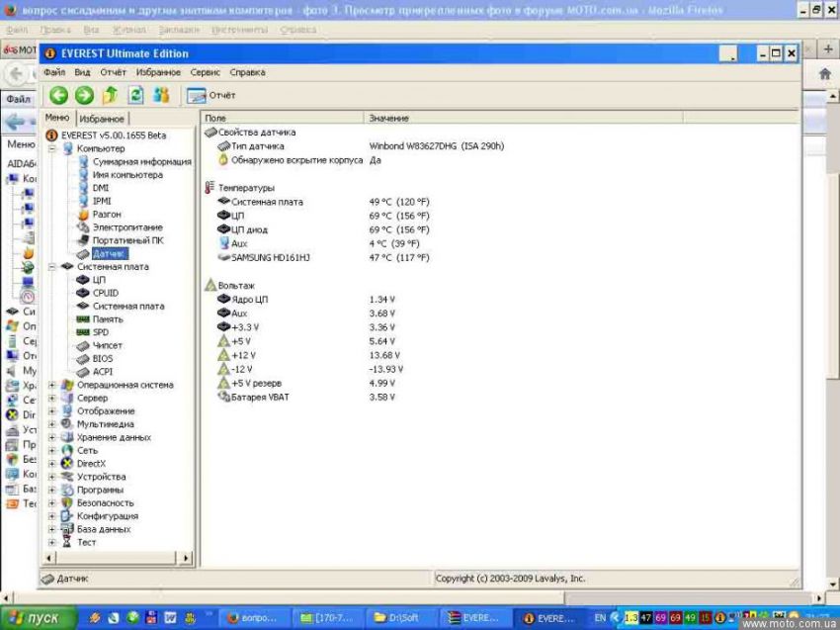
Task: Open the Отчёт report wizard toolbar button
Action: coord(211,95)
